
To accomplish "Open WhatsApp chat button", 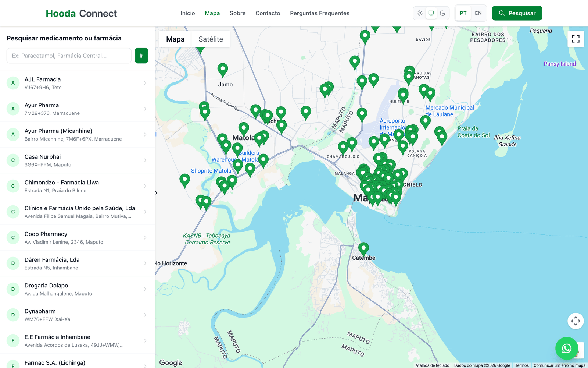I will click(567, 348).
